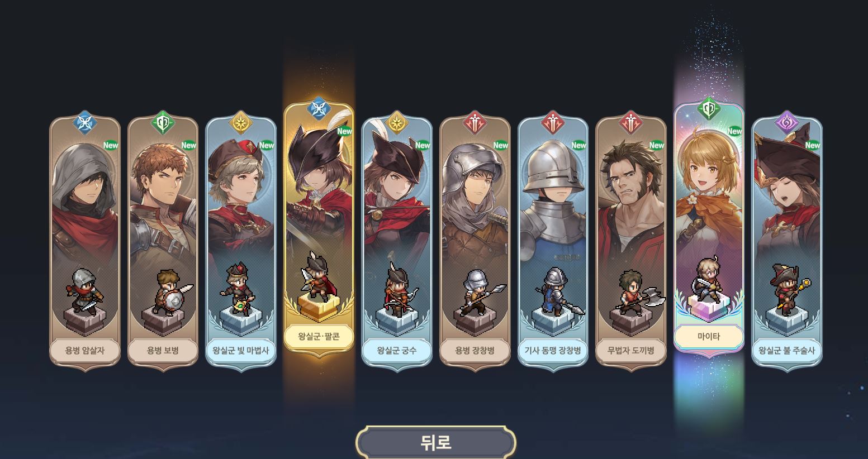Click the gold star icon above 왕실군 궁수
This screenshot has height=459, width=868.
click(397, 123)
